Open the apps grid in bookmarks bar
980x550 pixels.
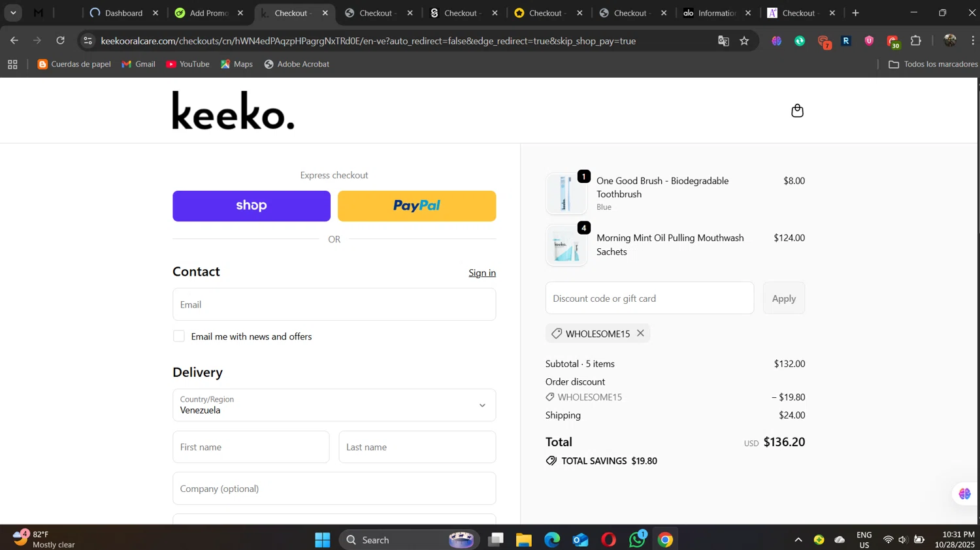click(x=12, y=64)
